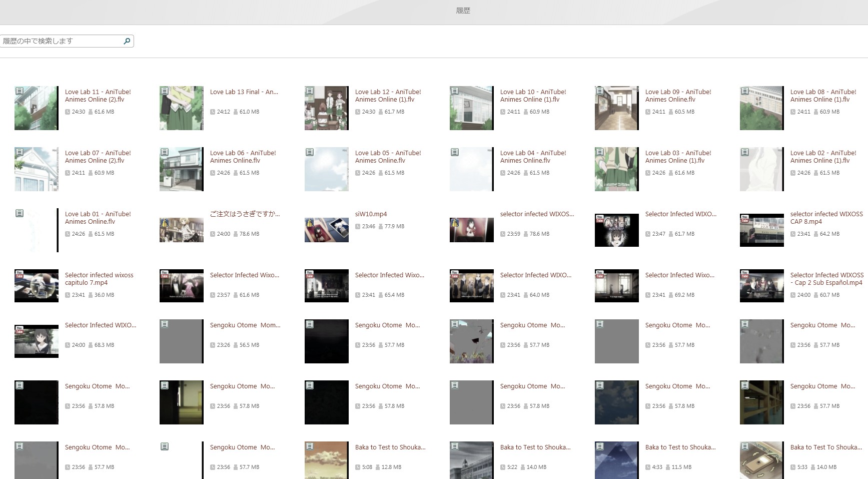Click YouTube badge on Cap 2 Sub Español thumbnail
The width and height of the screenshot is (868, 479).
(x=745, y=274)
